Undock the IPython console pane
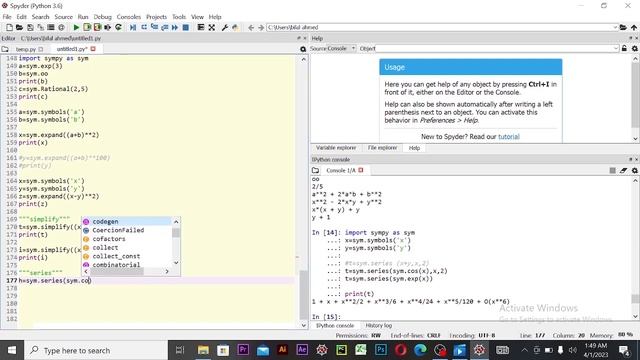 tap(631, 160)
